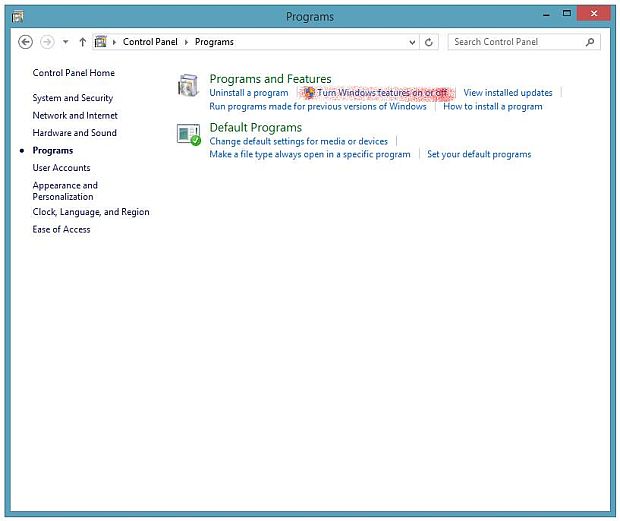Go up one level with Up arrow
Screen dimensions: 620x521
[x=82, y=42]
